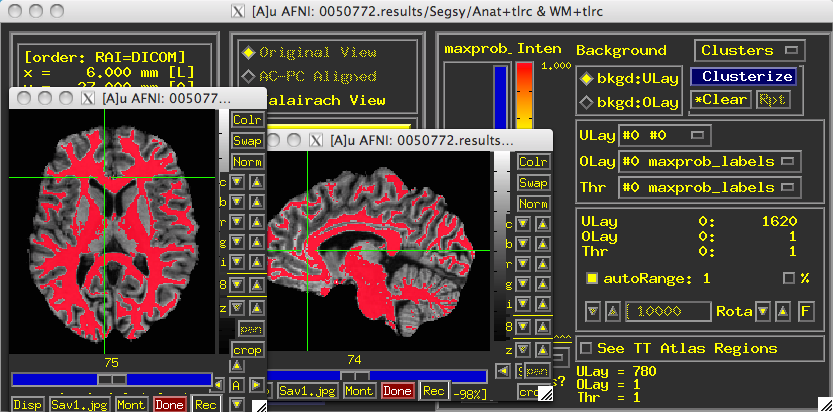
Task: Click Norm button in axial viewer
Action: pos(247,161)
